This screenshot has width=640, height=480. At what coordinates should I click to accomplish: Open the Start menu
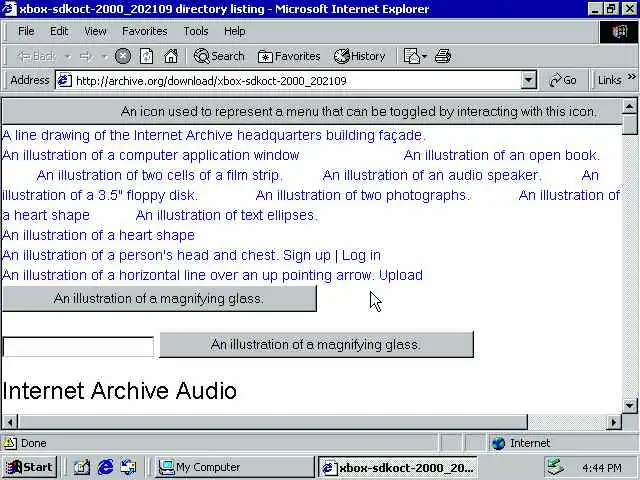click(29, 467)
